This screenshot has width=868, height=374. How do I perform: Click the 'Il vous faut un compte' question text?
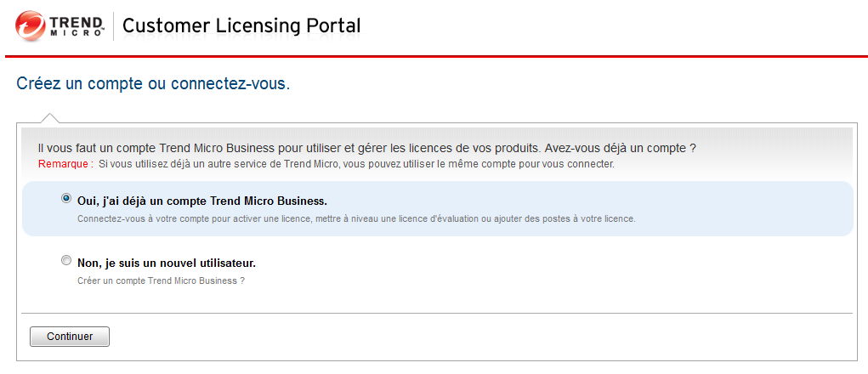tap(368, 148)
